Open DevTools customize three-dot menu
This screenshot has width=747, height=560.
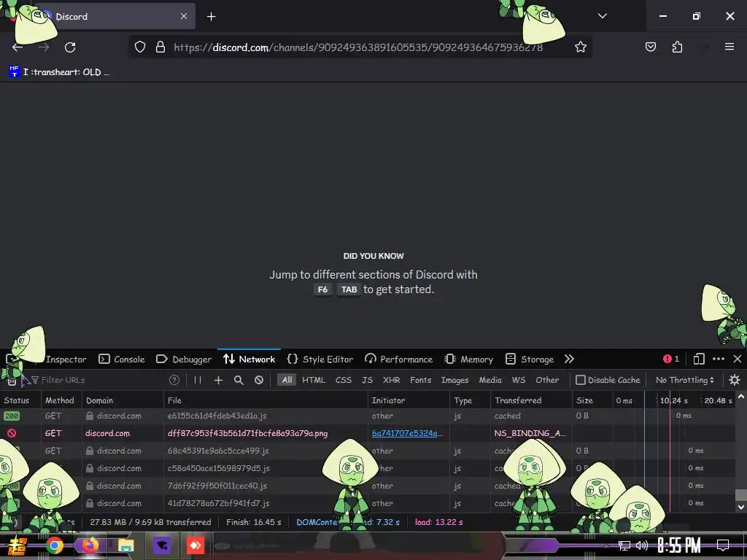pyautogui.click(x=719, y=359)
